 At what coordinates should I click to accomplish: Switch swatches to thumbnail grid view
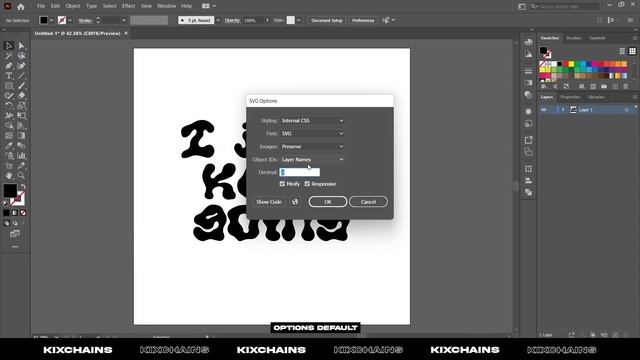pos(632,51)
